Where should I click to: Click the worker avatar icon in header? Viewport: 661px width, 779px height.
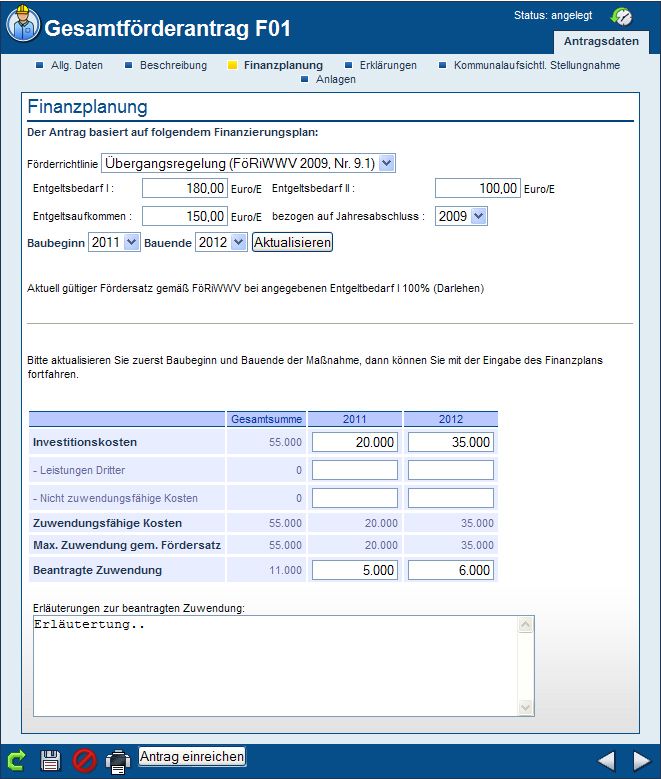(x=22, y=23)
